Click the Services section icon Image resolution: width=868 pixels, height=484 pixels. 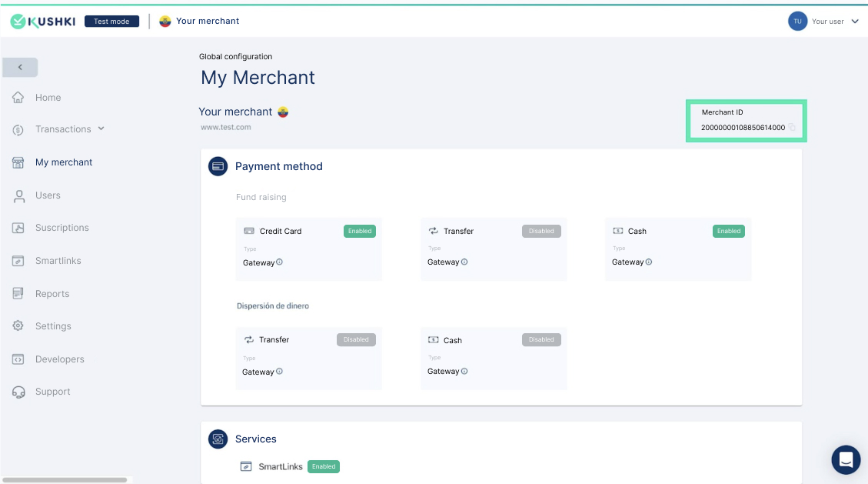218,439
